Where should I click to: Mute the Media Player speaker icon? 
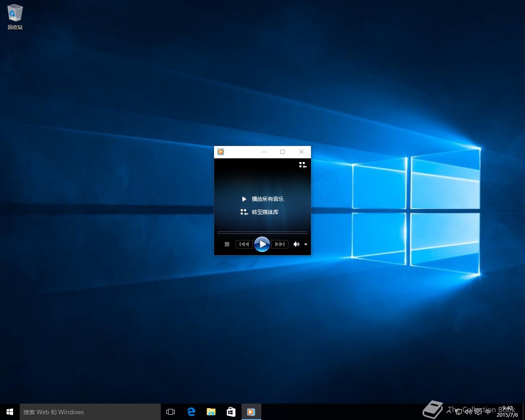coord(296,244)
